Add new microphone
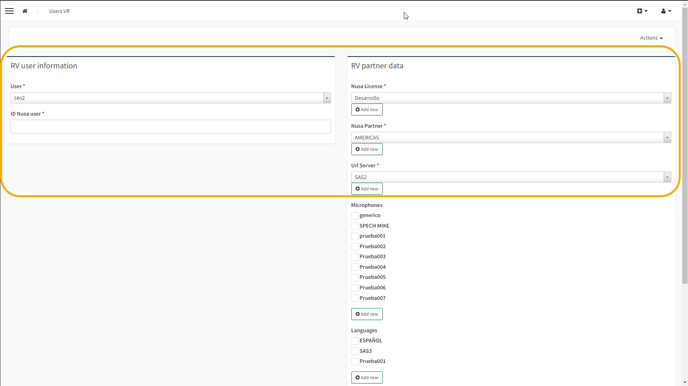This screenshot has height=386, width=688. pos(367,314)
